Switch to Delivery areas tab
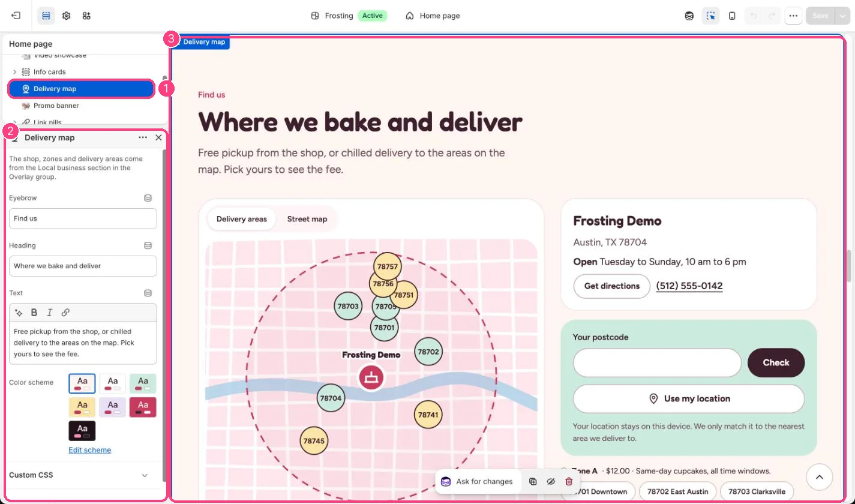Image resolution: width=855 pixels, height=504 pixels. 242,219
